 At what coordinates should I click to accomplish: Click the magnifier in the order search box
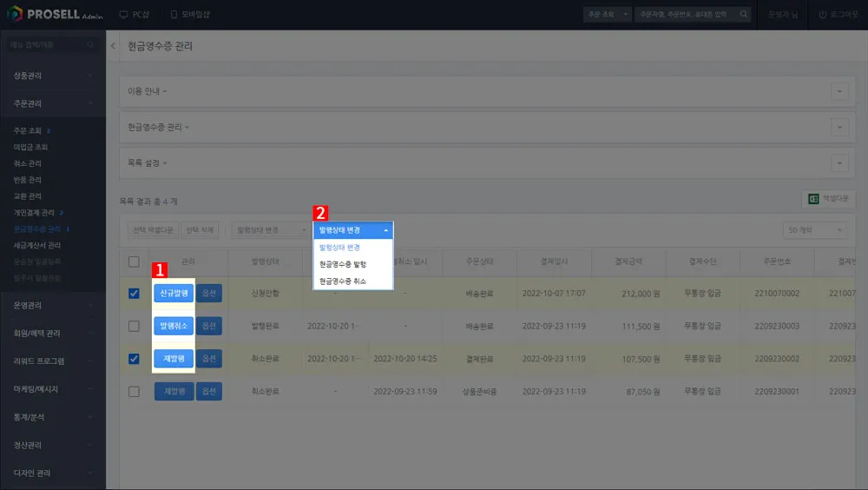[x=744, y=15]
